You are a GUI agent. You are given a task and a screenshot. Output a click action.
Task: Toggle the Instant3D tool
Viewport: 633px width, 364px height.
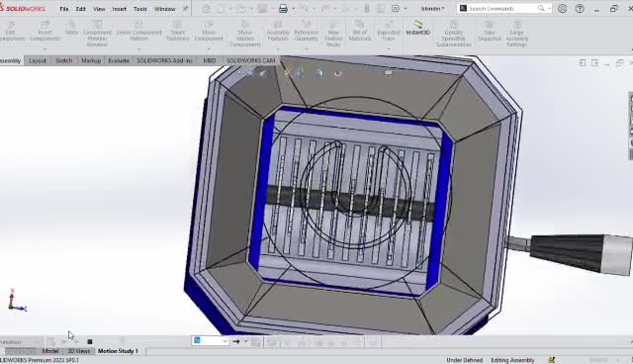417,29
